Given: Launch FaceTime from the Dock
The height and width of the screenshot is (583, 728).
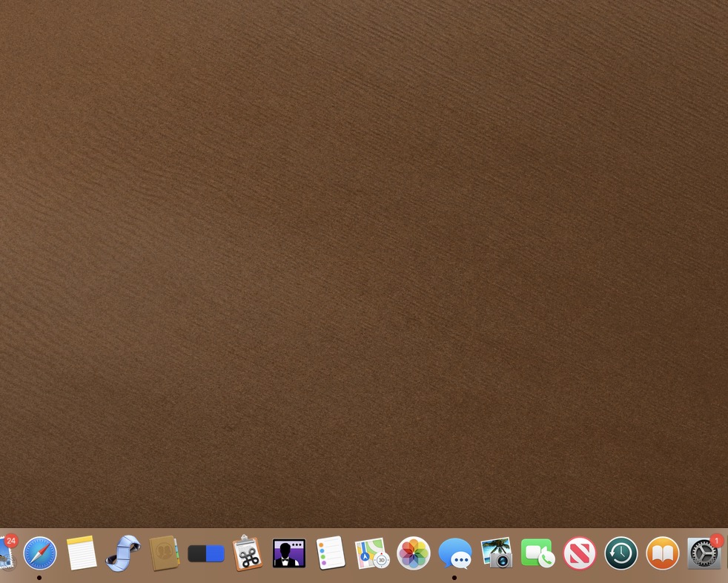Looking at the screenshot, I should 537,553.
